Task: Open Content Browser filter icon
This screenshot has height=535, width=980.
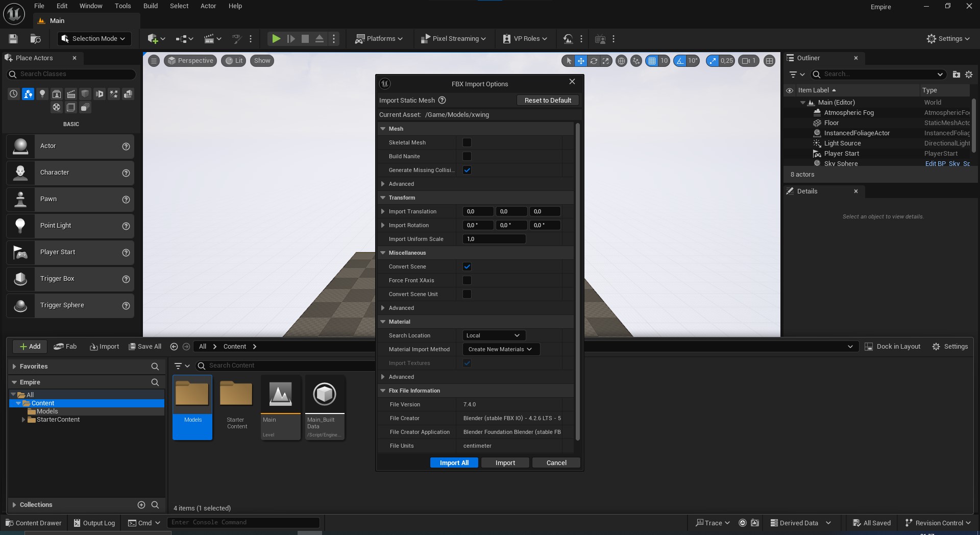Action: pyautogui.click(x=182, y=366)
